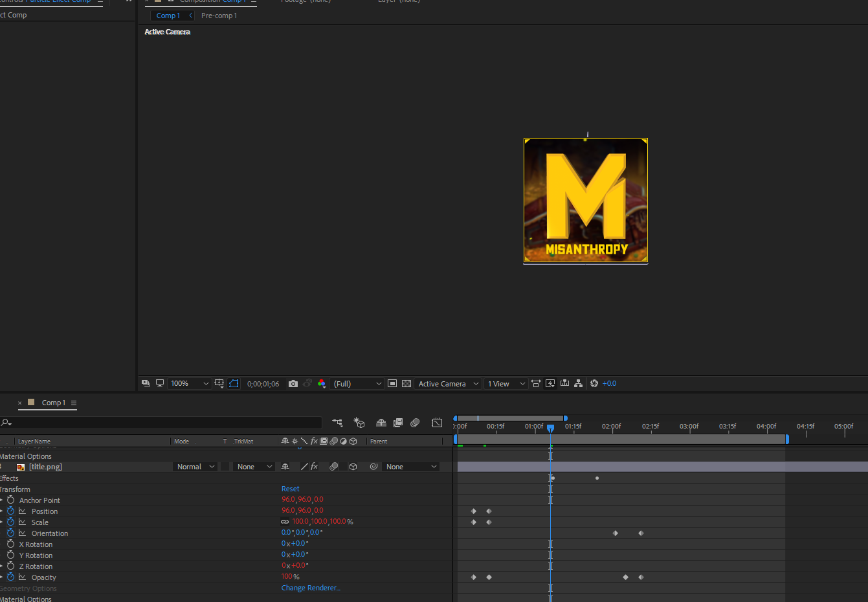868x602 pixels.
Task: Toggle Fast Previews
Action: tap(550, 384)
